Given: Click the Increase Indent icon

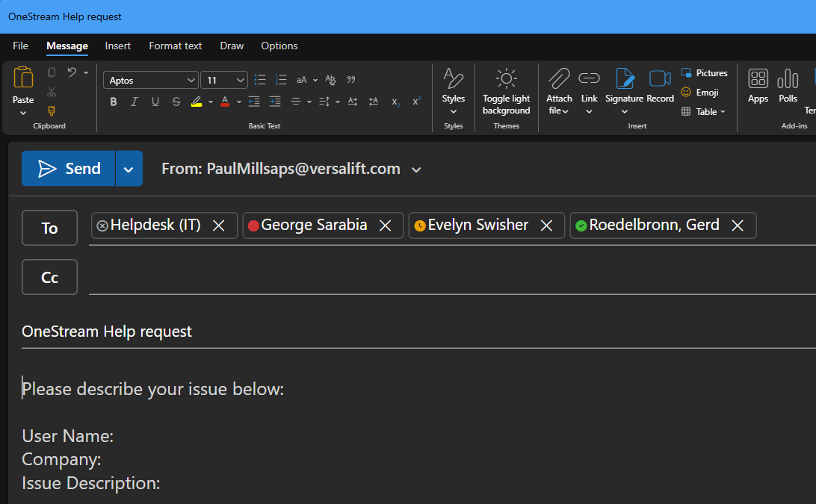Looking at the screenshot, I should tap(275, 102).
